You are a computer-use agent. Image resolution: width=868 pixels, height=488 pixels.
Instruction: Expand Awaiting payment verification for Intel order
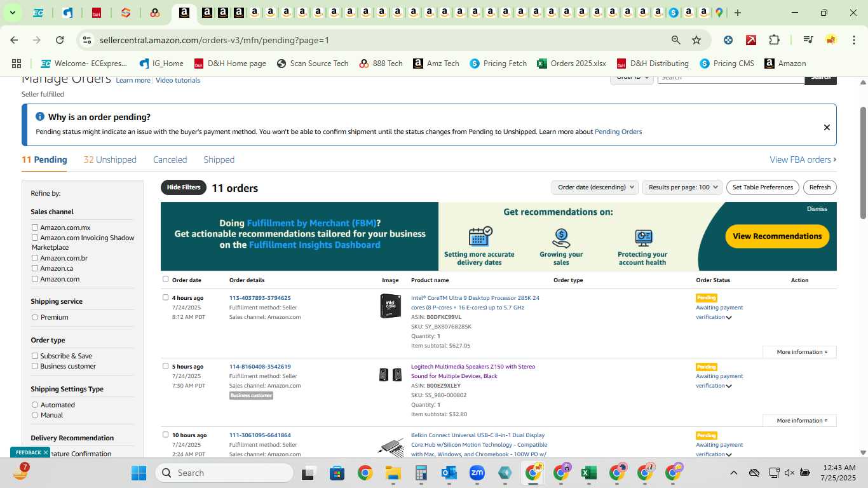coord(729,318)
